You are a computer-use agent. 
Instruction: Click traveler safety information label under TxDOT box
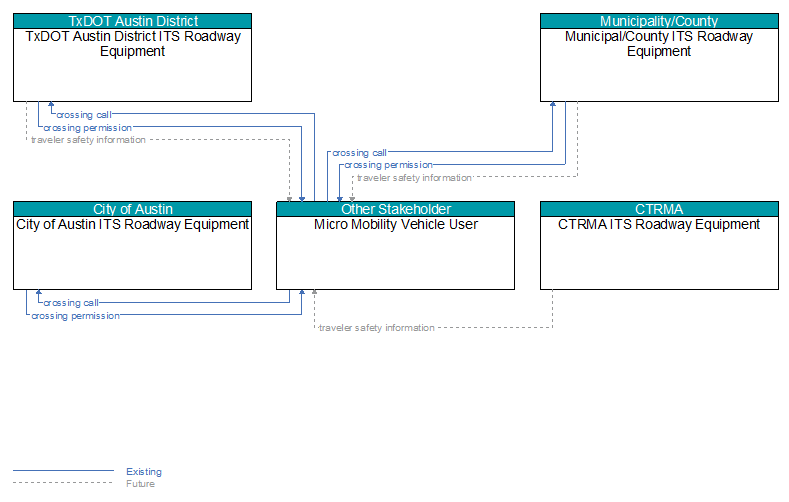89,140
